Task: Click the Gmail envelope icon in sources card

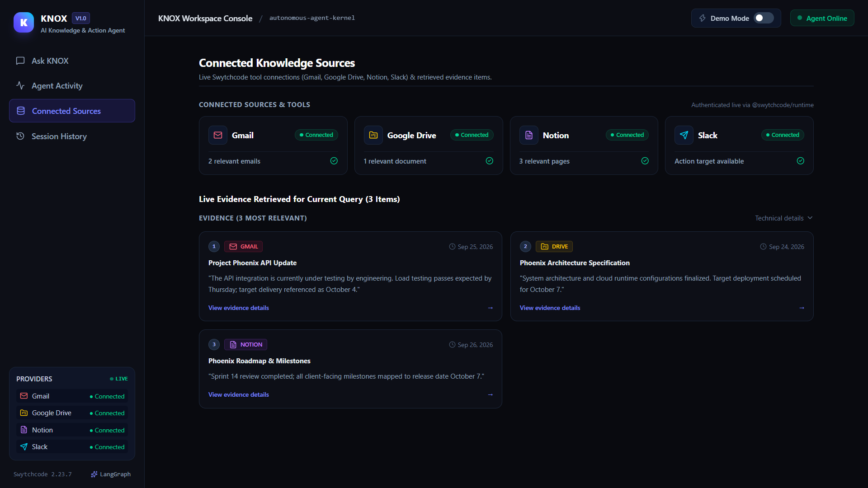Action: tap(218, 135)
